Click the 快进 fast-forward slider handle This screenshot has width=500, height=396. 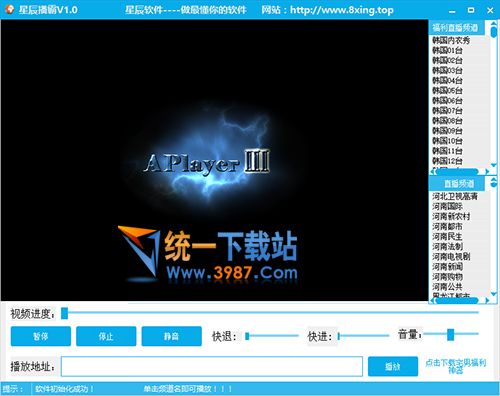[339, 336]
